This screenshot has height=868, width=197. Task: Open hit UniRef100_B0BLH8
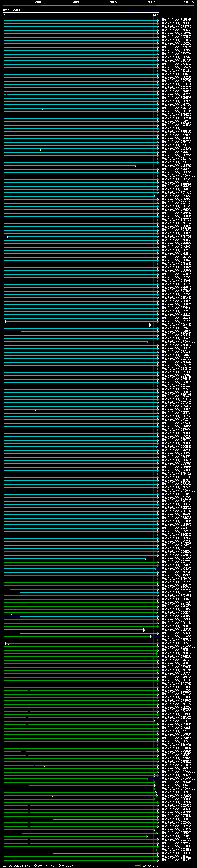coord(176,20)
